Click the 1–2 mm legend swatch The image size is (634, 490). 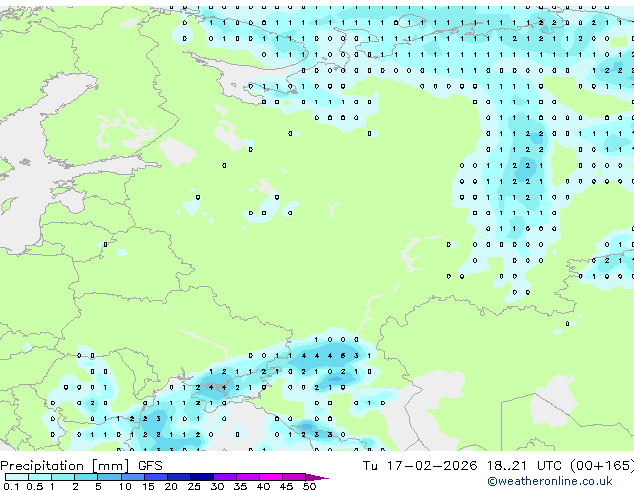pyautogui.click(x=63, y=477)
